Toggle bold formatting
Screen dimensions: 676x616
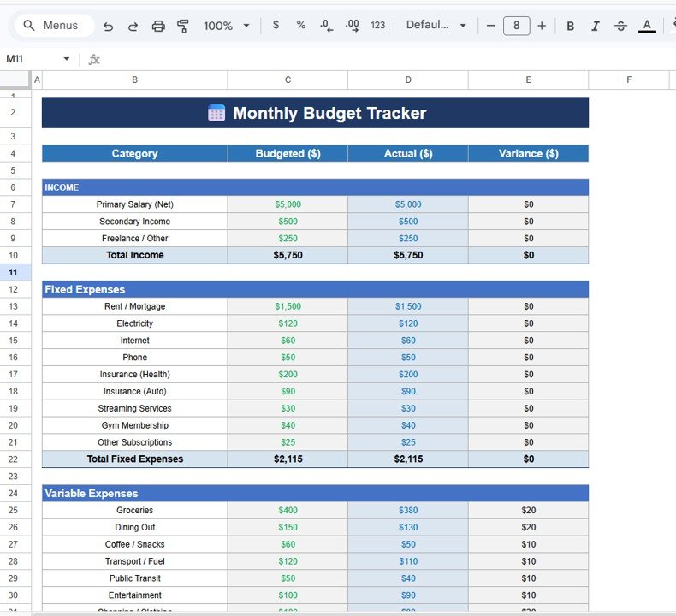[570, 26]
